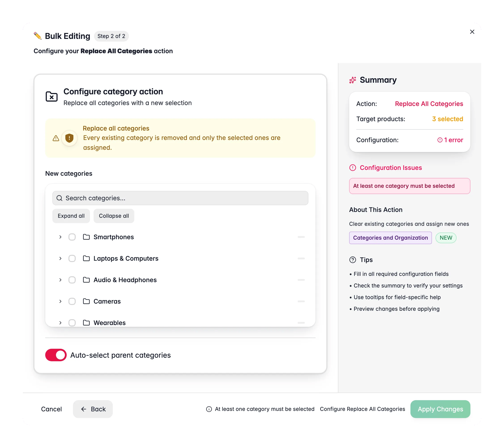Click the '3 selected' target products value

point(448,119)
